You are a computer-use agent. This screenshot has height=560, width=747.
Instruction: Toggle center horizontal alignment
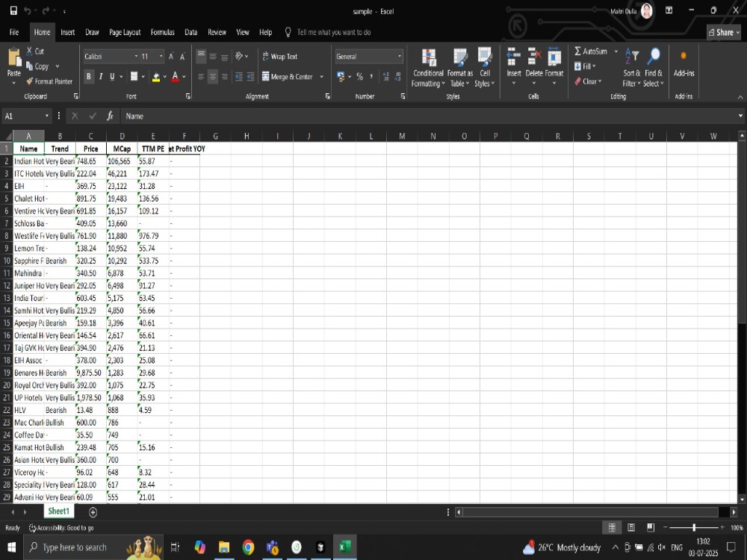point(212,76)
